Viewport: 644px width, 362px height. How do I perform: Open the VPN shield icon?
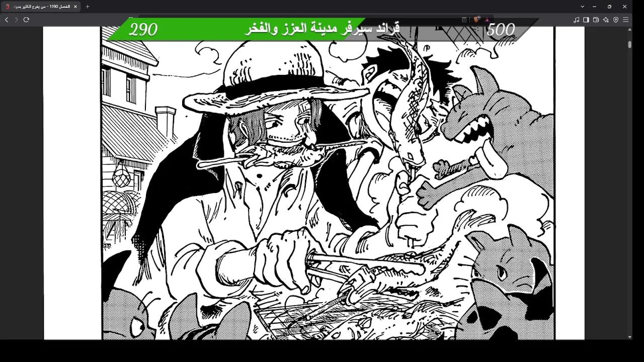(x=616, y=20)
